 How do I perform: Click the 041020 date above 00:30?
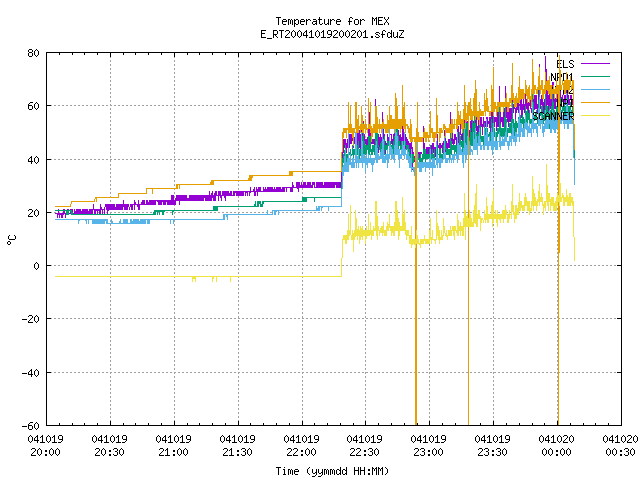(x=620, y=439)
